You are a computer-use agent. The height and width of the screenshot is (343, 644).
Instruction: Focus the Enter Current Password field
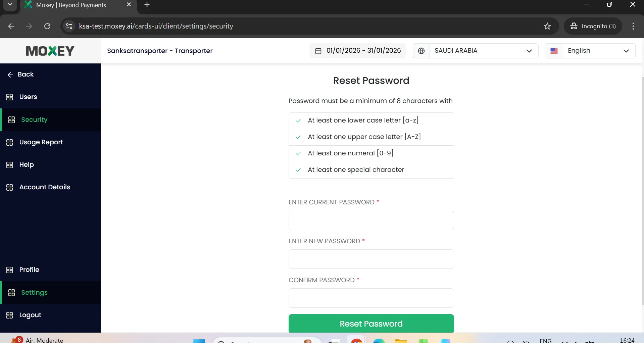coord(371,220)
